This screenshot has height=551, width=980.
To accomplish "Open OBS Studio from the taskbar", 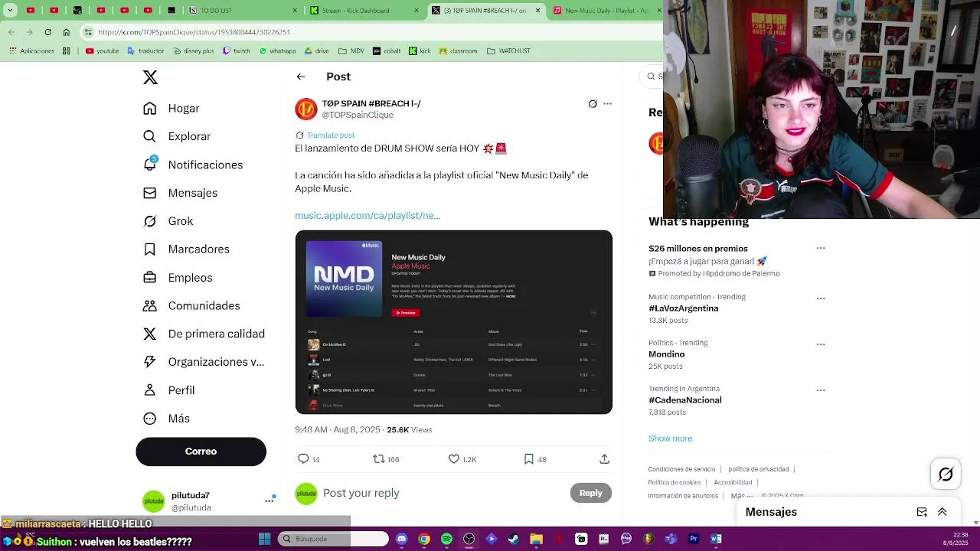I will [469, 539].
